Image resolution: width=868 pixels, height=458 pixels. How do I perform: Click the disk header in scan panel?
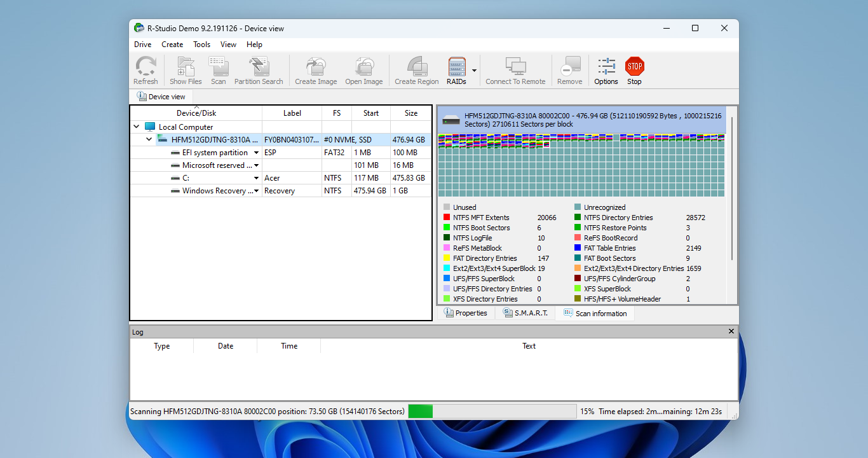point(581,120)
